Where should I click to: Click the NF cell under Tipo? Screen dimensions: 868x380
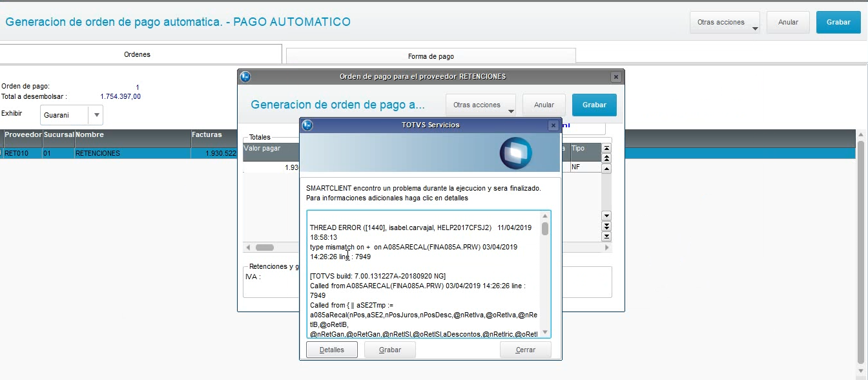tap(585, 167)
